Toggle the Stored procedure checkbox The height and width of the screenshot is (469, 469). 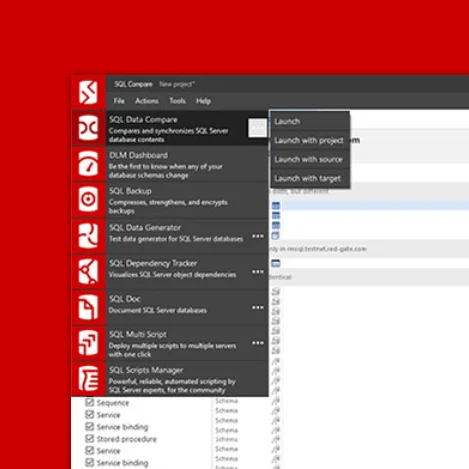(89, 438)
